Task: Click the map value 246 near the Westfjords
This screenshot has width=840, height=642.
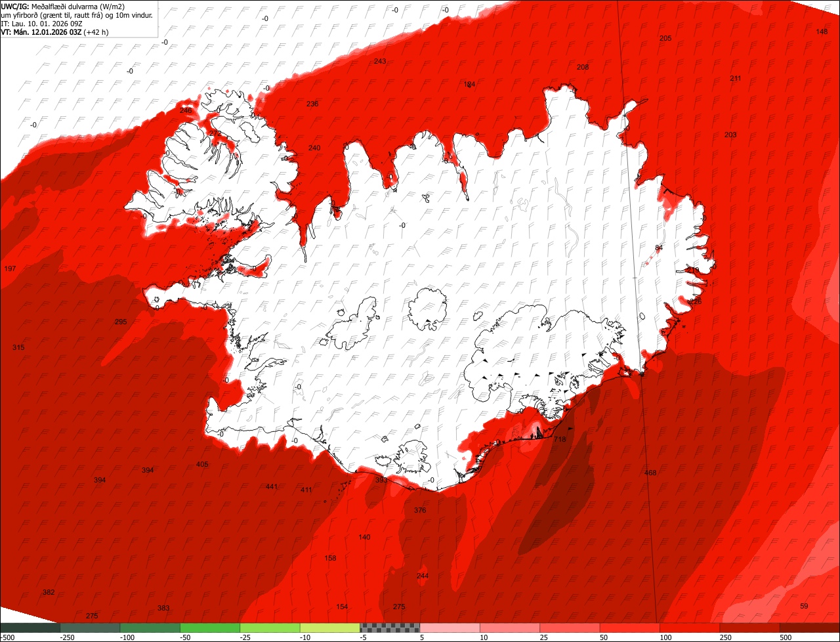Action: [186, 110]
